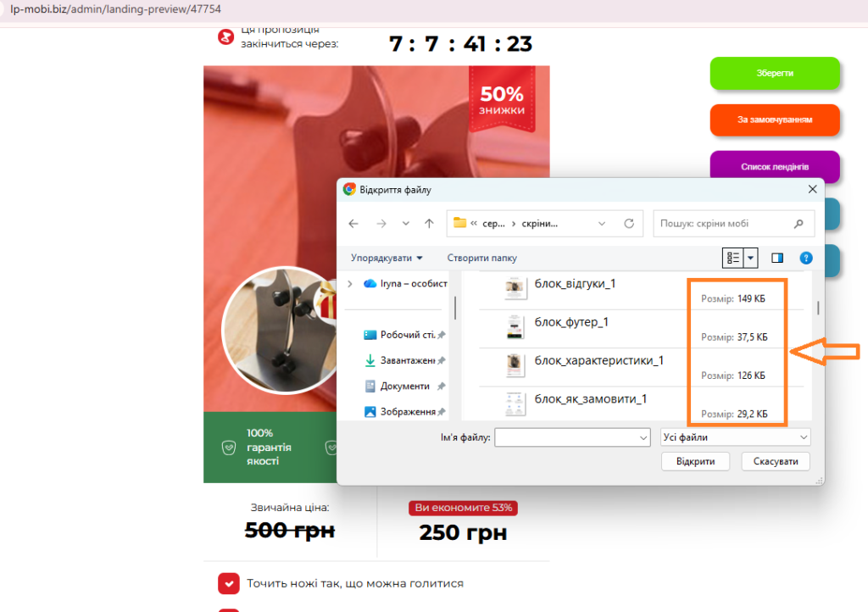Expand the recent locations dropdown chevron
This screenshot has width=868, height=612.
click(406, 224)
